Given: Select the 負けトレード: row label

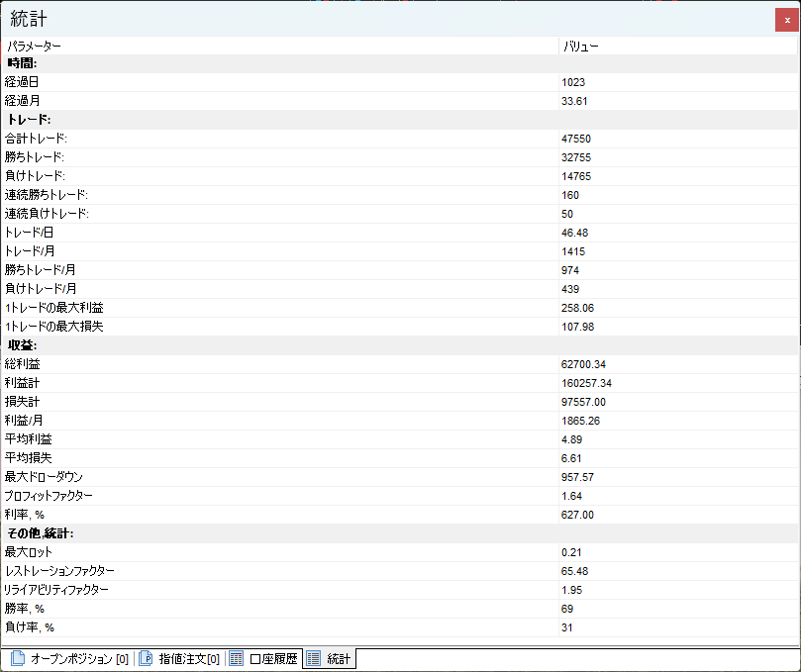Looking at the screenshot, I should click(36, 176).
